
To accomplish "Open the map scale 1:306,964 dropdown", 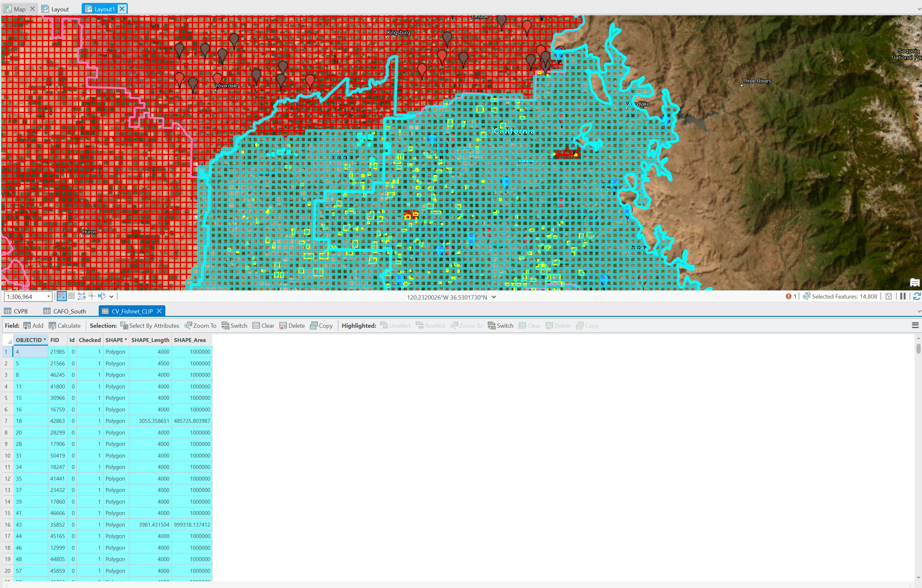I will (x=49, y=297).
